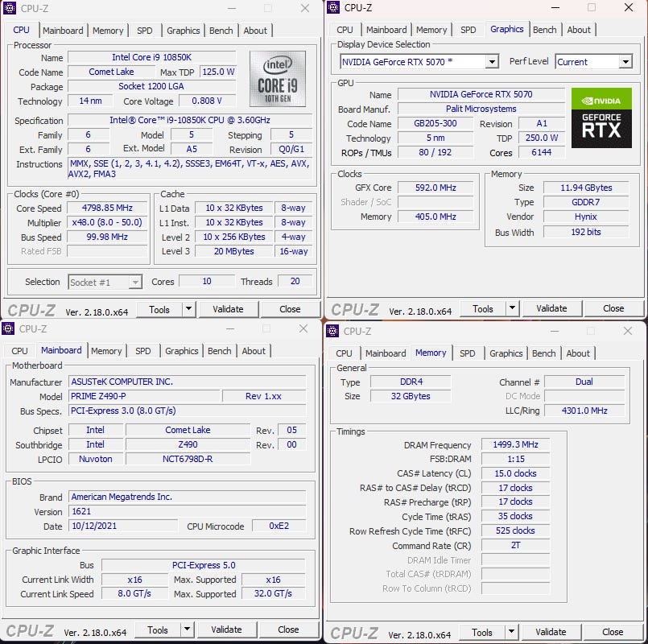
Task: Select the GPU Code Name GB205-300 field
Action: [x=435, y=124]
